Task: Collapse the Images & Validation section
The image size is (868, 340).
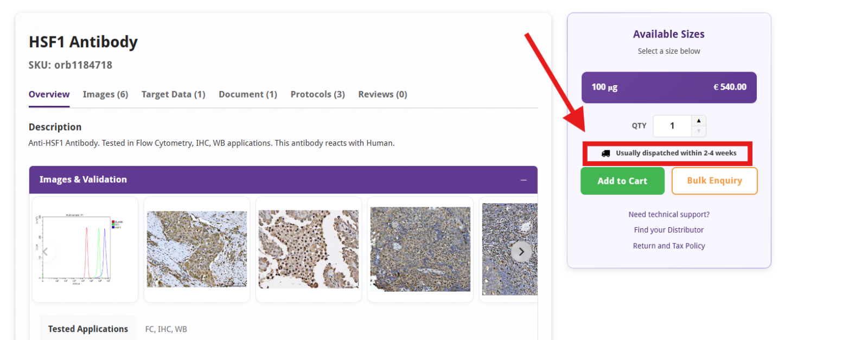Action: pyautogui.click(x=524, y=180)
